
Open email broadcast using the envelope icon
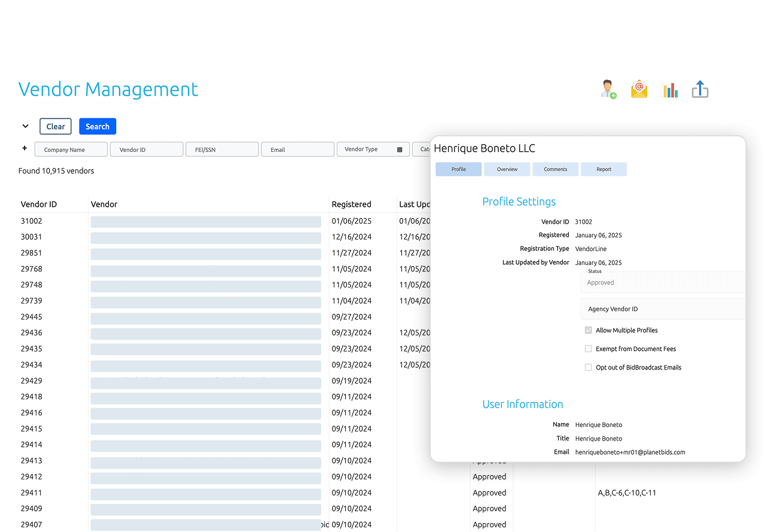pyautogui.click(x=639, y=88)
